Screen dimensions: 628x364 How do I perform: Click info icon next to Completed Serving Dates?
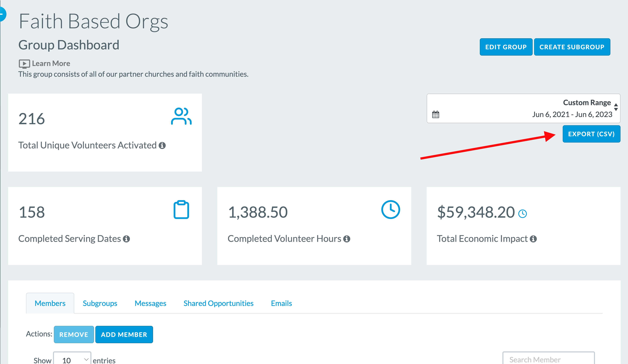point(126,239)
